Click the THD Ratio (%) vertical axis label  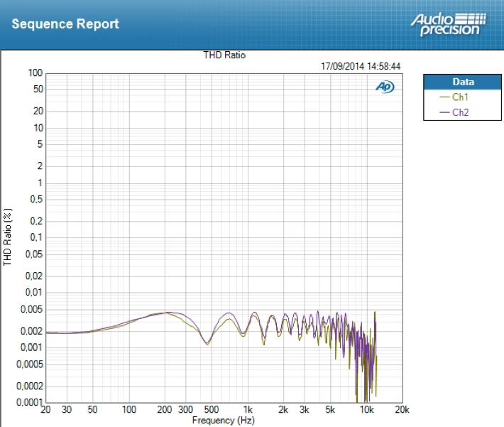click(8, 237)
